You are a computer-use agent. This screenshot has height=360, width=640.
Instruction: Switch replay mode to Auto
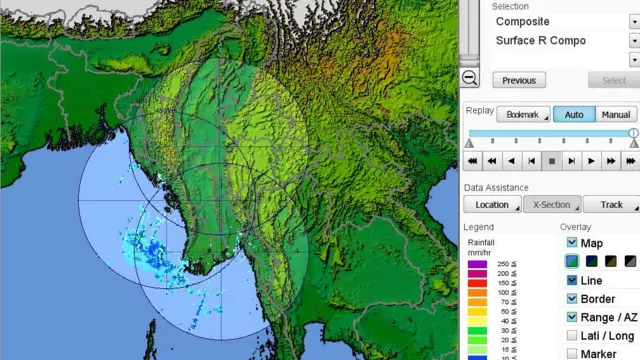[574, 115]
